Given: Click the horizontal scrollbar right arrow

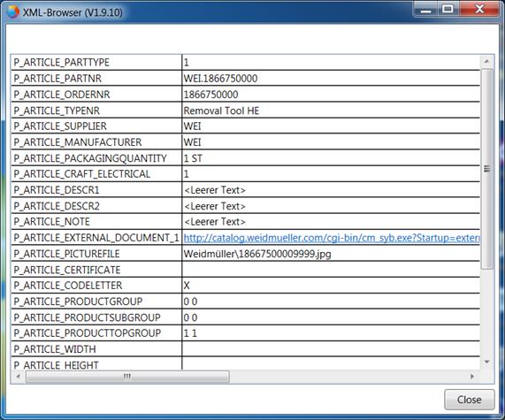Looking at the screenshot, I should pyautogui.click(x=472, y=376).
